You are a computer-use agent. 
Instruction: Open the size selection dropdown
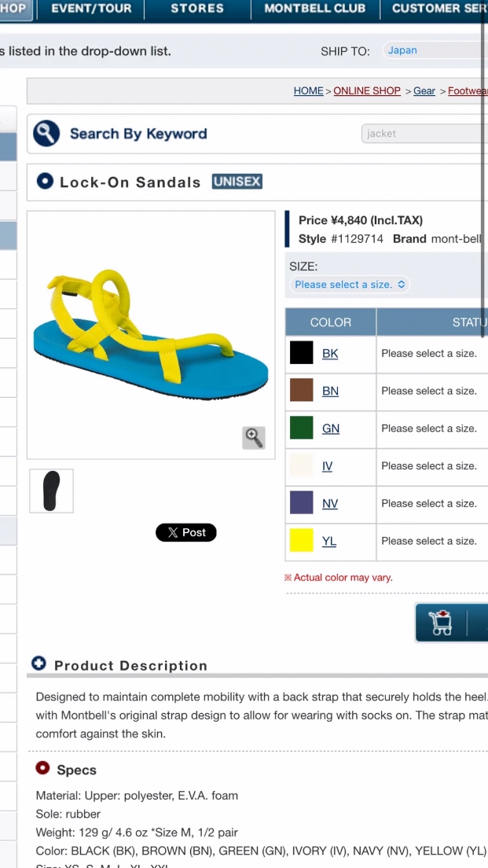point(350,285)
